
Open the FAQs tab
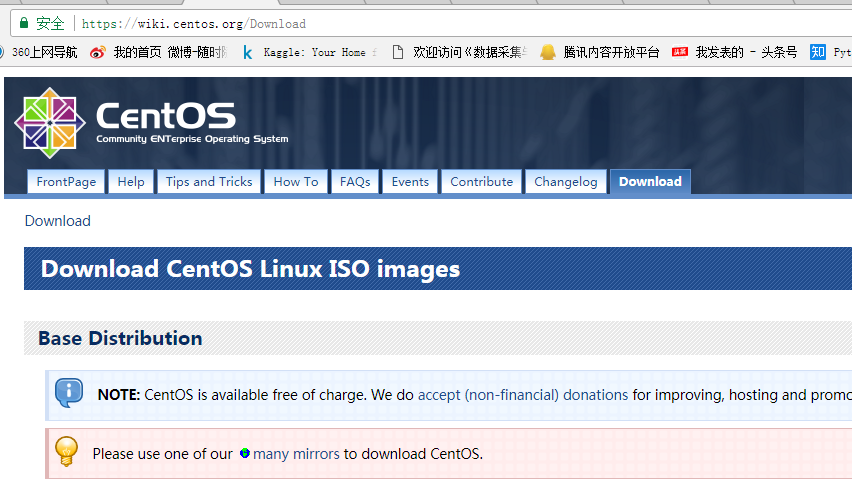(355, 181)
